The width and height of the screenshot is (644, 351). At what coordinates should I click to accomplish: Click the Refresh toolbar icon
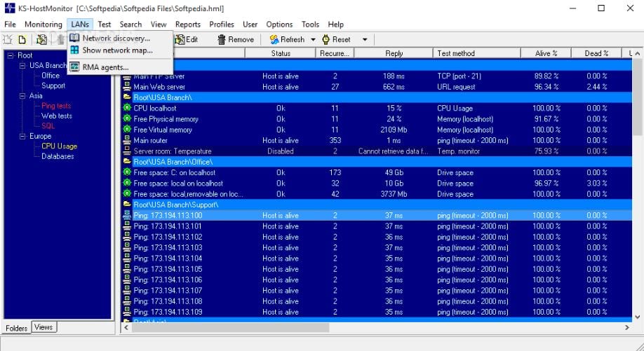pos(274,39)
